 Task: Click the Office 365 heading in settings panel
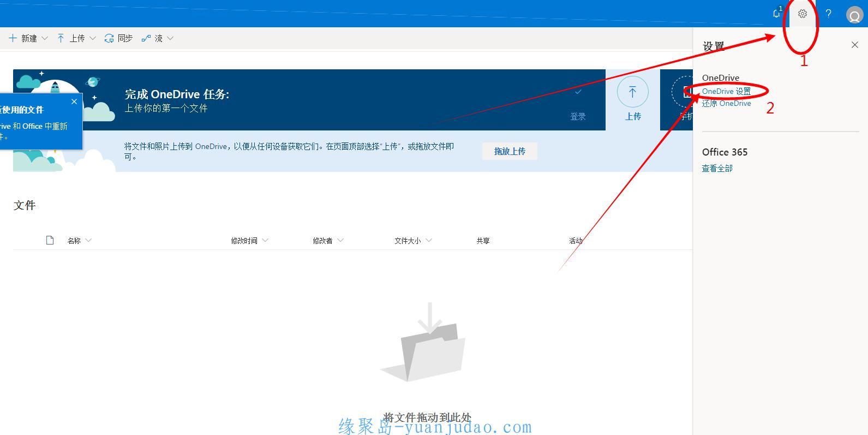pyautogui.click(x=725, y=152)
